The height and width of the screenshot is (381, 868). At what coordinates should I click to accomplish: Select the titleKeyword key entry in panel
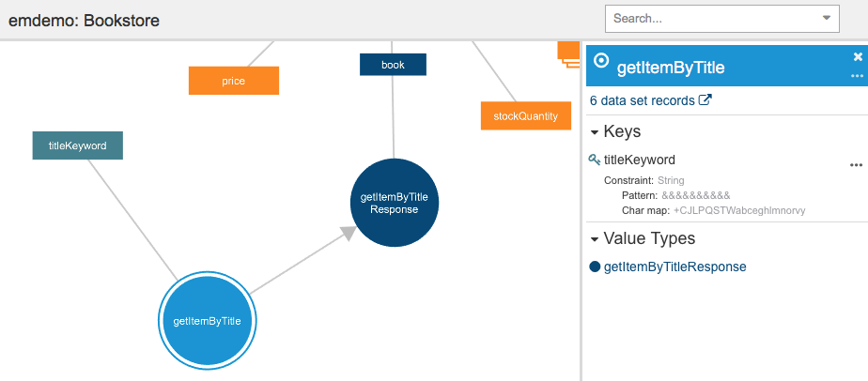point(640,160)
